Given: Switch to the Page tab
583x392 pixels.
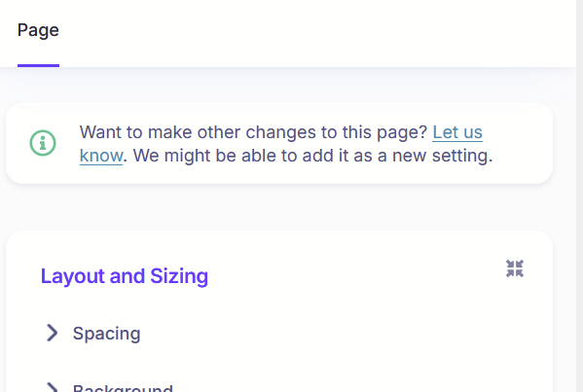Looking at the screenshot, I should 38,30.
